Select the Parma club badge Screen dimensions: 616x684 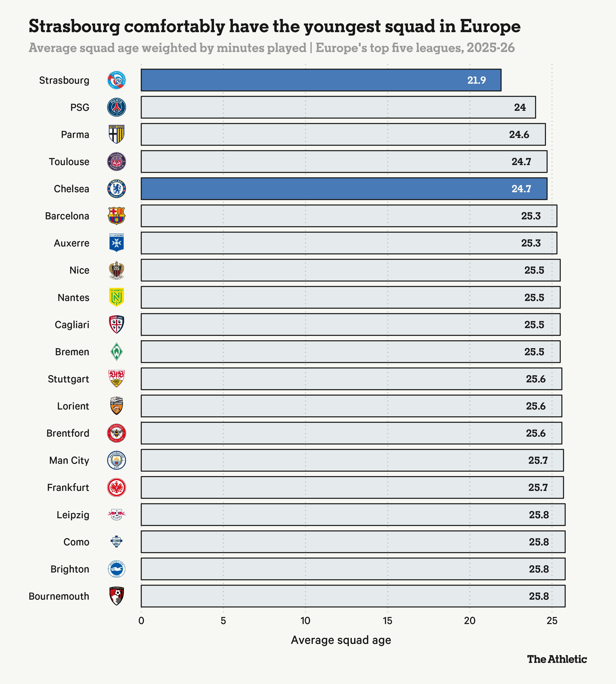pyautogui.click(x=116, y=134)
